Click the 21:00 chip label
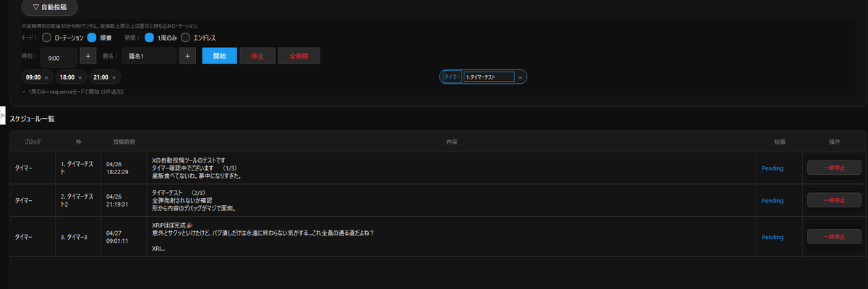Viewport: 868px width, 289px height. click(x=101, y=77)
